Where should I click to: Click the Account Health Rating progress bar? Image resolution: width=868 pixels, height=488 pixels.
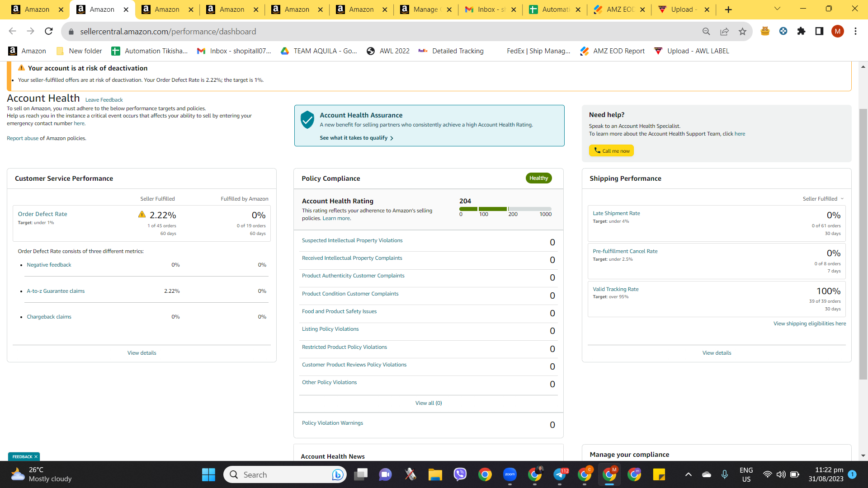point(505,209)
